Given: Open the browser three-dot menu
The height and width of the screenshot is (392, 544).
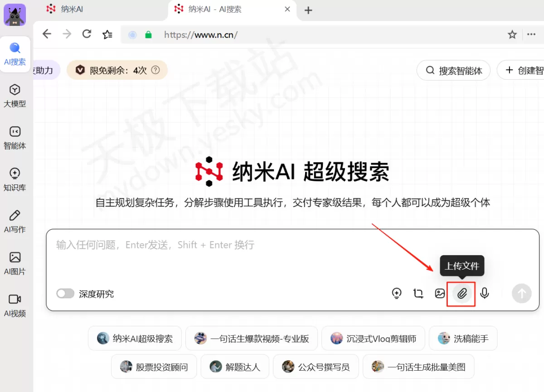Looking at the screenshot, I should click(532, 34).
